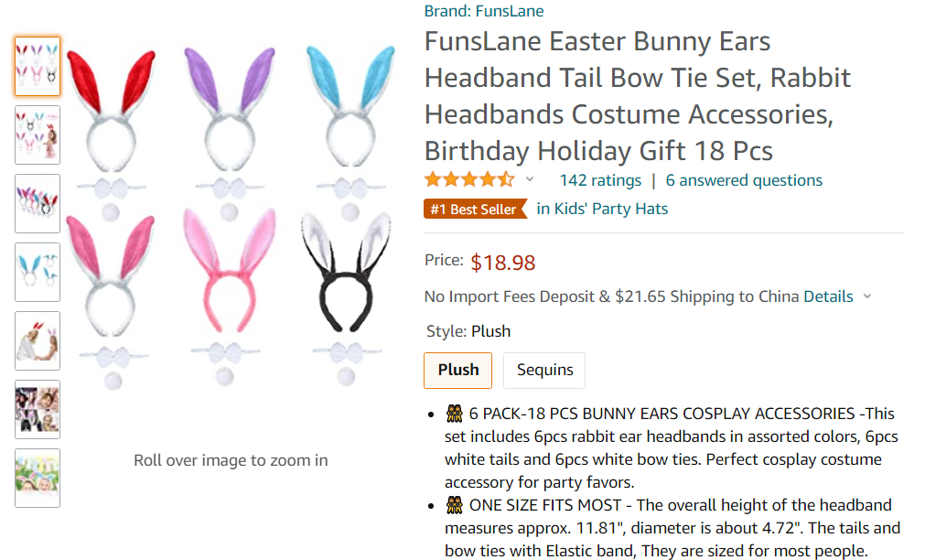Viewport: 925px width, 560px height.
Task: Select the first thumbnail showing six headbands
Action: (38, 66)
